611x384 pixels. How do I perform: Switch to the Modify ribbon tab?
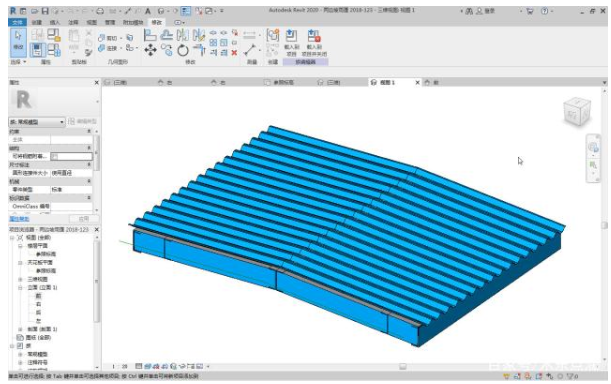pyautogui.click(x=157, y=22)
